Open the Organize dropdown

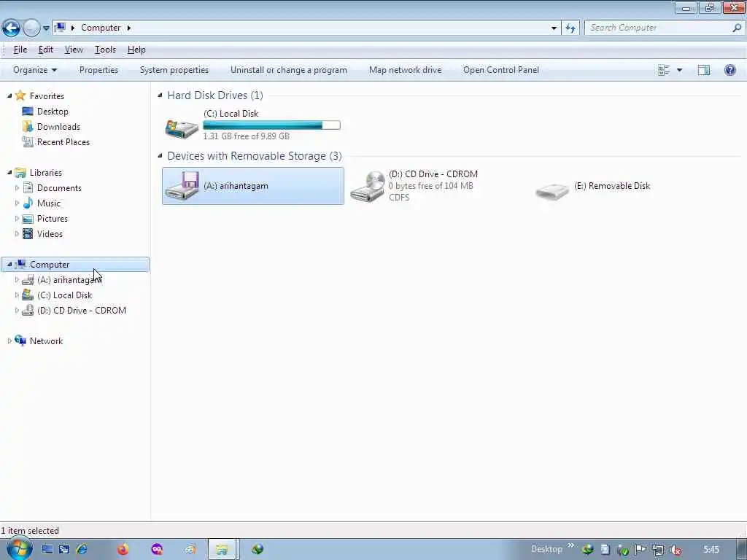(35, 70)
